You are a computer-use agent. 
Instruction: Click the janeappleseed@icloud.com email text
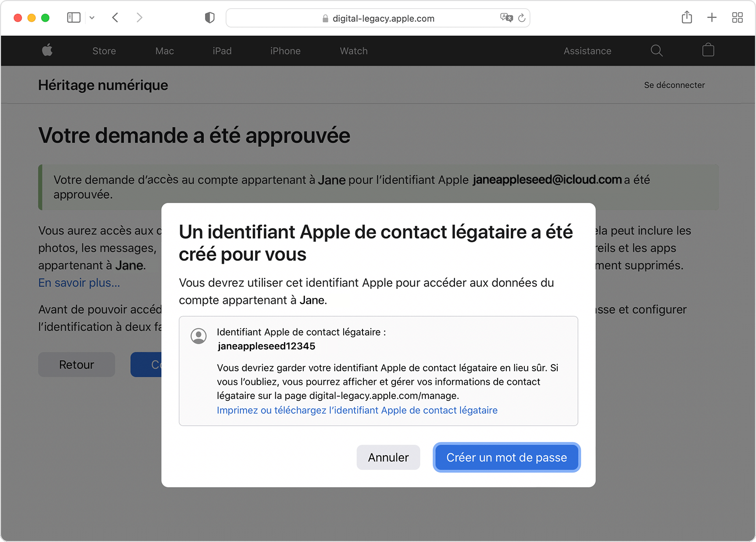[x=547, y=179]
